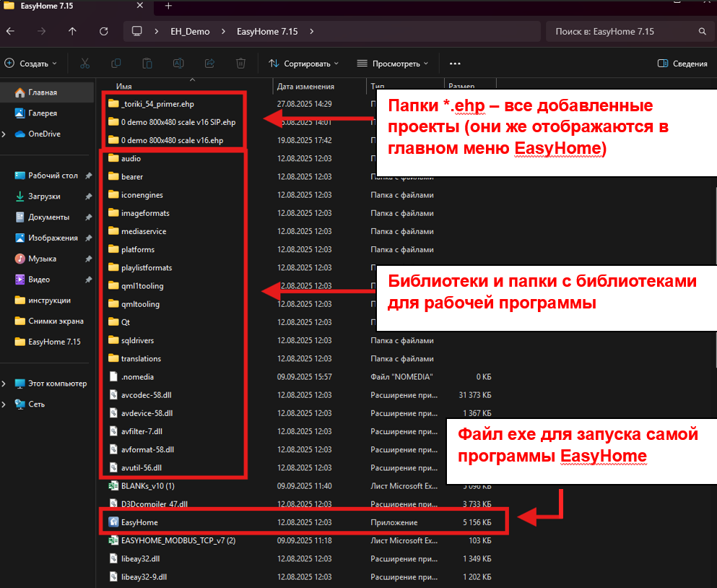Viewport: 717px width, 588px height.
Task: Expand the Этот компьютер tree node
Action: click(4, 384)
